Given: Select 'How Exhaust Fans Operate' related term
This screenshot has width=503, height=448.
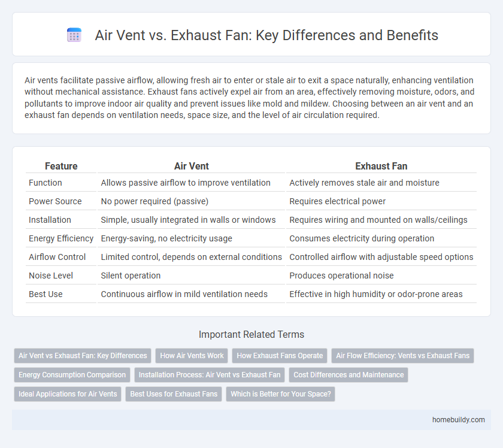Looking at the screenshot, I should click(280, 356).
